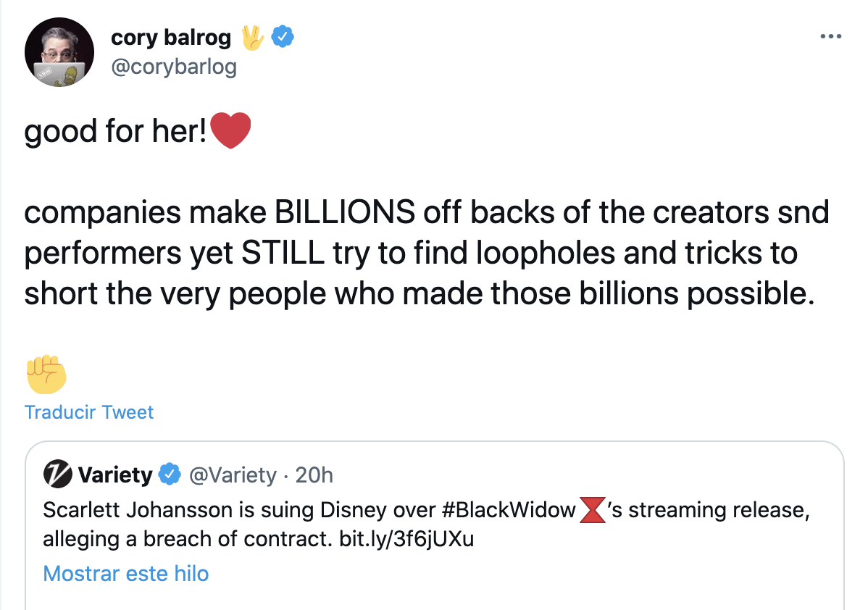Visit the @Variety handle
The height and width of the screenshot is (610, 868).
pos(233,475)
